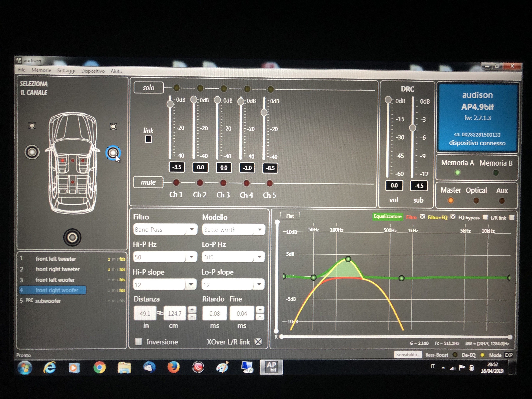Enable the channel link checkbox

tap(148, 139)
